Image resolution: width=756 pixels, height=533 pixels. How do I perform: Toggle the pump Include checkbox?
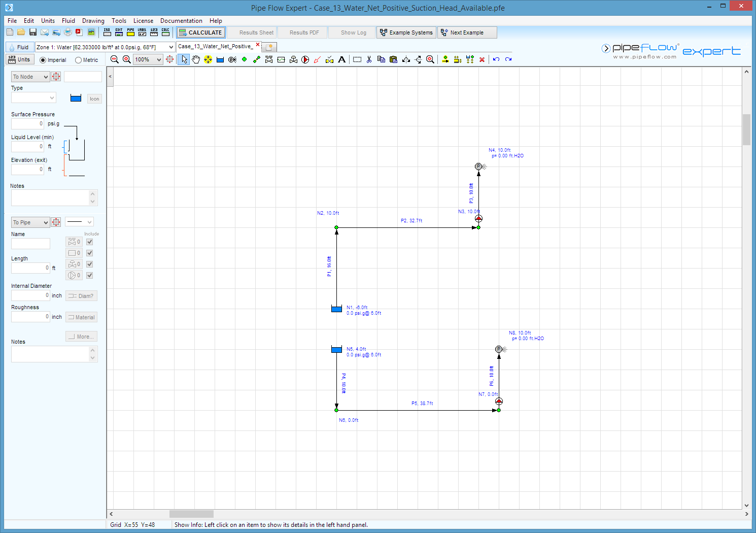coord(90,275)
